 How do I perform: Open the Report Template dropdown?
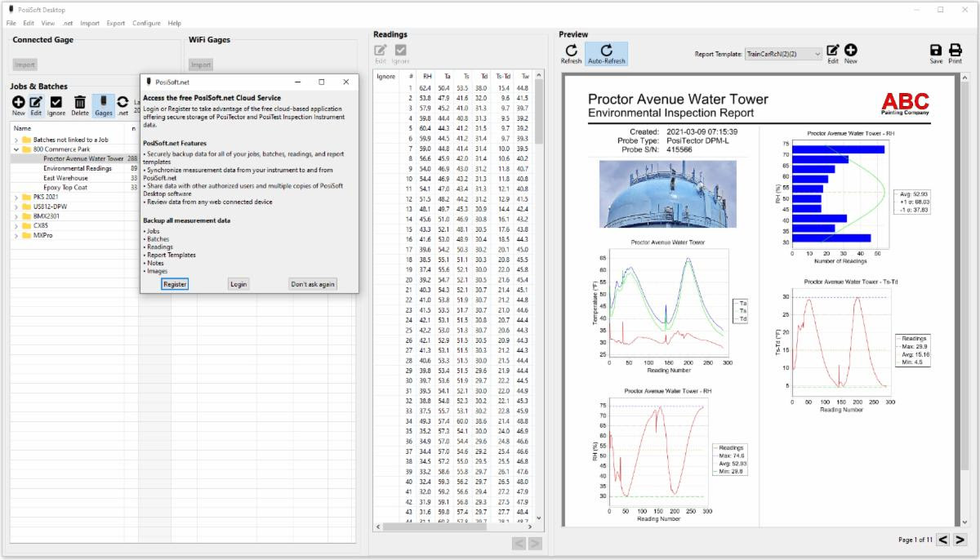pos(782,54)
